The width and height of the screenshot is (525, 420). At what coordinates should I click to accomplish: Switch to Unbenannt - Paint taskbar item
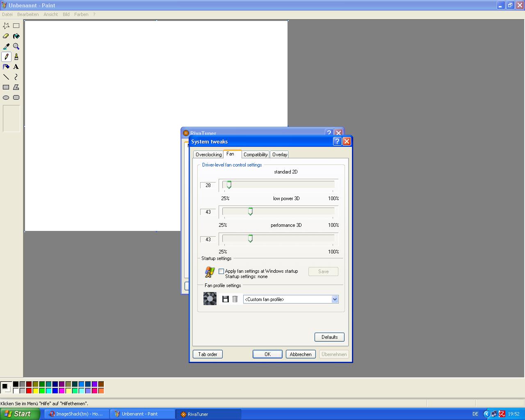[142, 414]
